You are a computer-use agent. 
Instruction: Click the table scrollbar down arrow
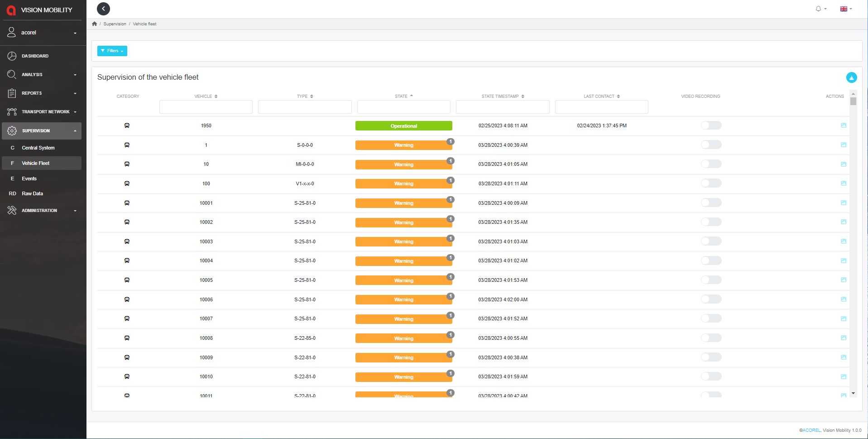point(853,393)
